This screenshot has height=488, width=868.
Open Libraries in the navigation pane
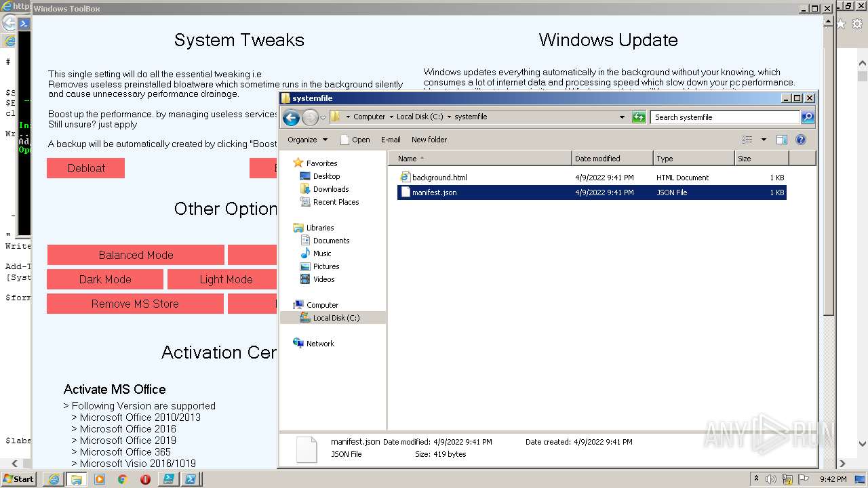click(320, 228)
